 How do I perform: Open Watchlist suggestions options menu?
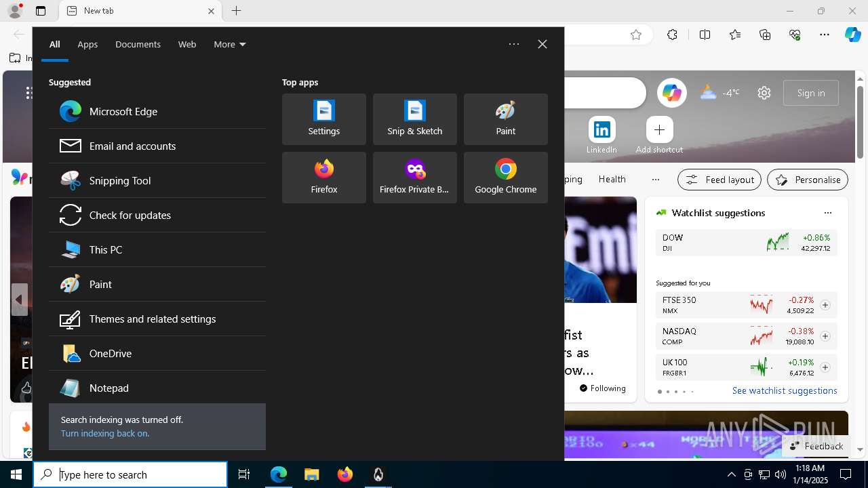(x=828, y=213)
